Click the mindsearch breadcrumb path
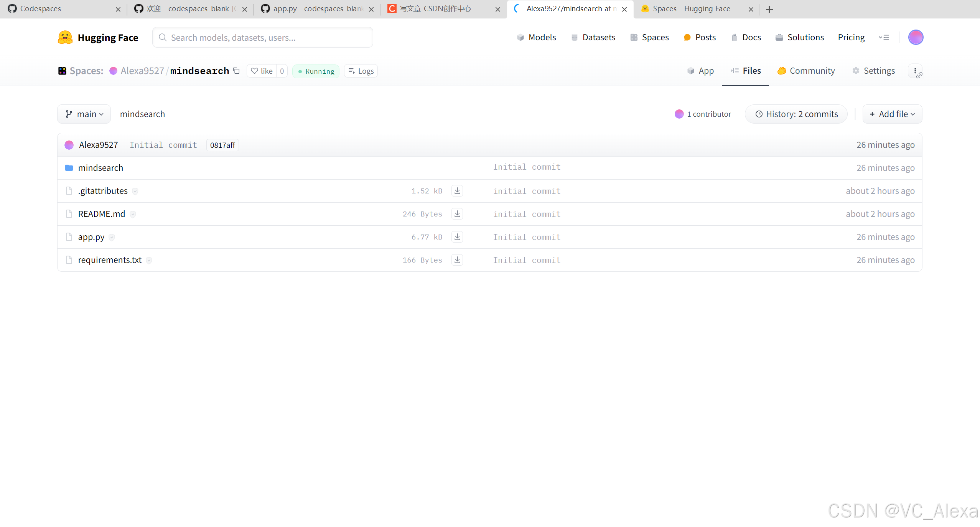 click(x=142, y=114)
